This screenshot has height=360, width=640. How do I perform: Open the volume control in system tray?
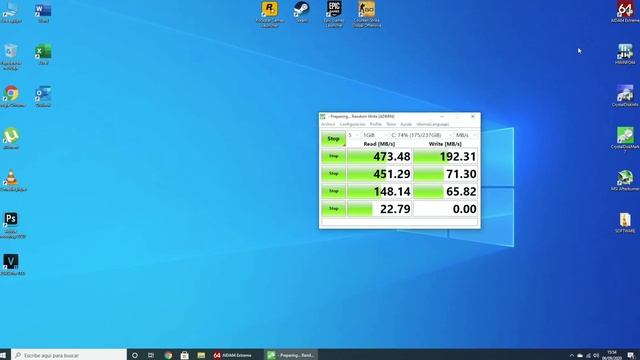pos(596,356)
